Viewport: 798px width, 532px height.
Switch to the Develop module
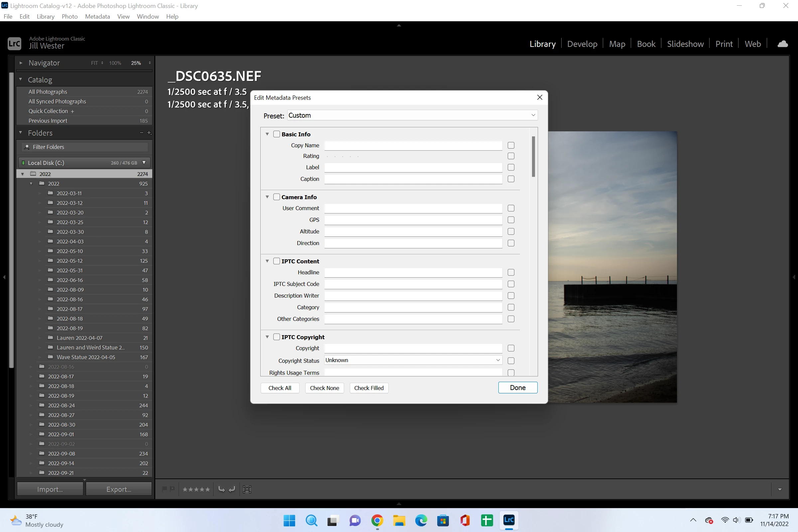click(x=582, y=44)
